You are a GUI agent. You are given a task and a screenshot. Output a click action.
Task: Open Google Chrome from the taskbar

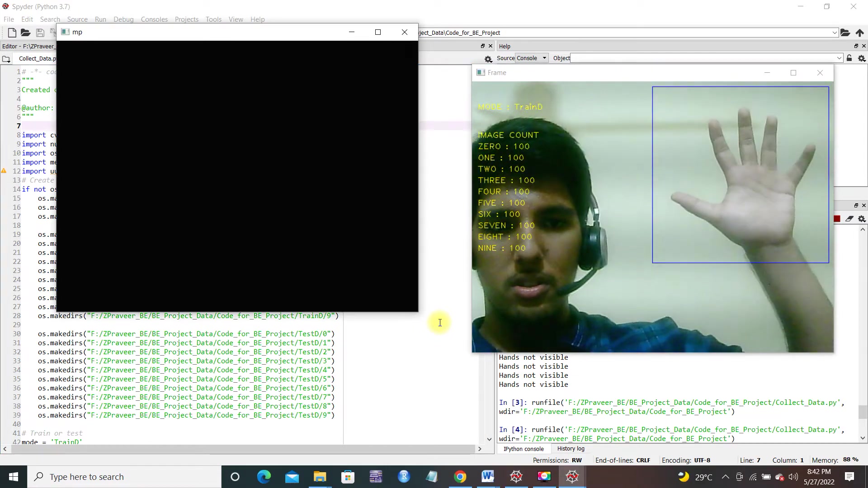point(460,477)
